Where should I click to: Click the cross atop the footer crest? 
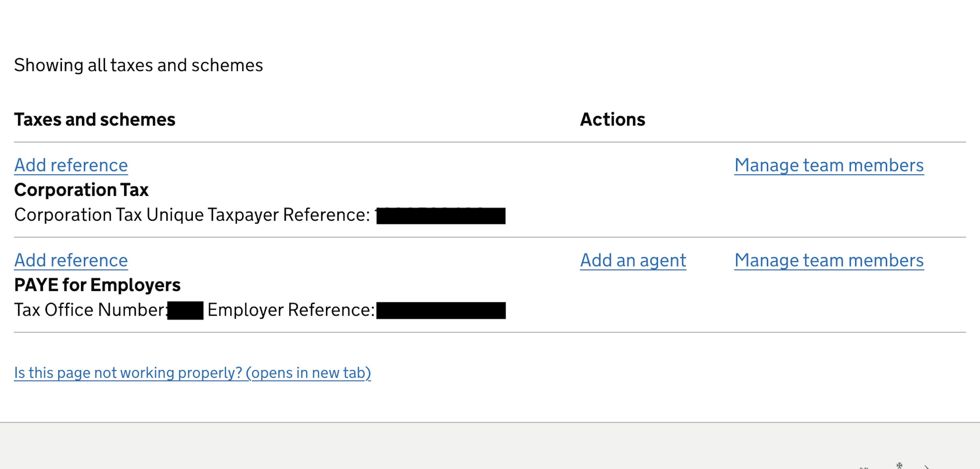pyautogui.click(x=899, y=465)
